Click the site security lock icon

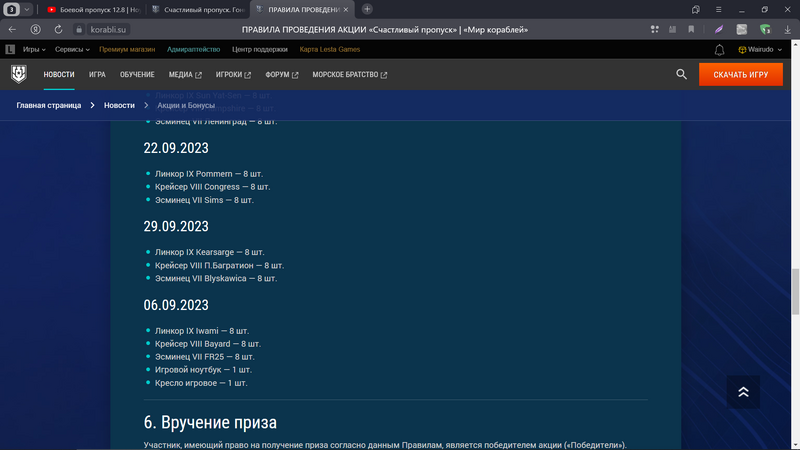pyautogui.click(x=79, y=30)
